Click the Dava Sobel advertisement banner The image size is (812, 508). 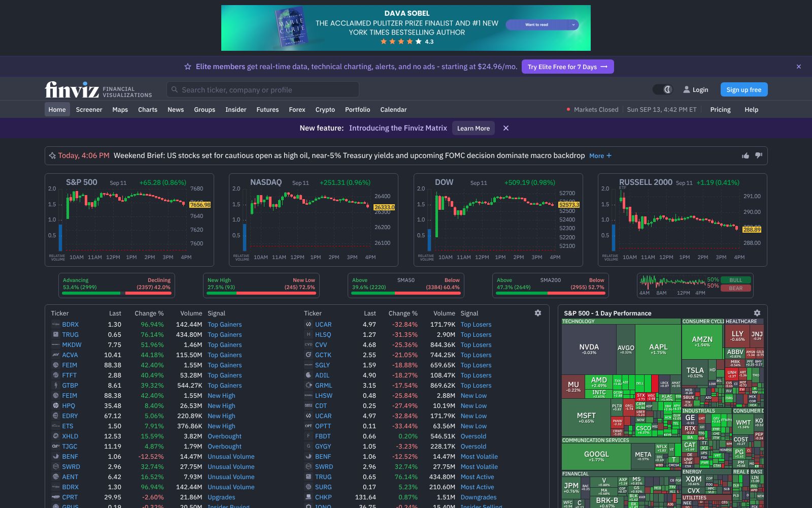pos(406,28)
